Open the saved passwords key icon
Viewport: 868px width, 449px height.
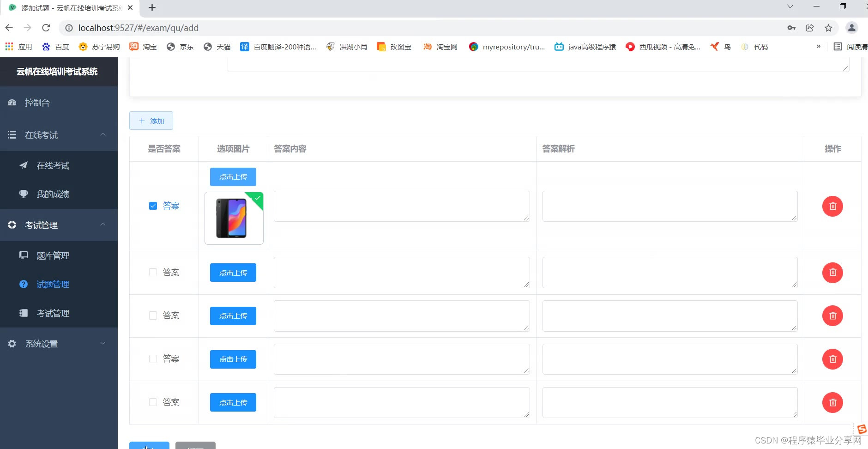(x=791, y=28)
